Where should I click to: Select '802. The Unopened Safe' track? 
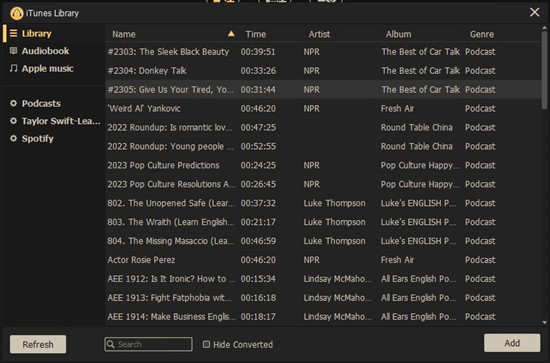click(323, 203)
